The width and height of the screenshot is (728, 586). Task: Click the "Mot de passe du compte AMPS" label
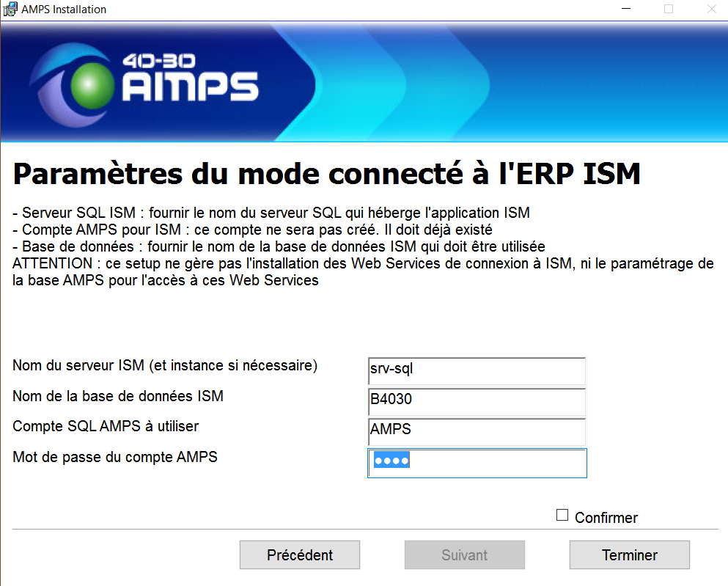[115, 457]
